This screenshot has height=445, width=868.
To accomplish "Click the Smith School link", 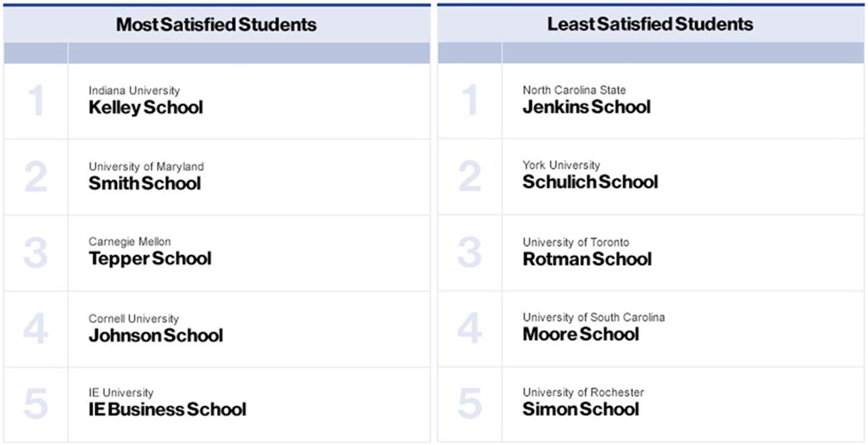I will (145, 183).
